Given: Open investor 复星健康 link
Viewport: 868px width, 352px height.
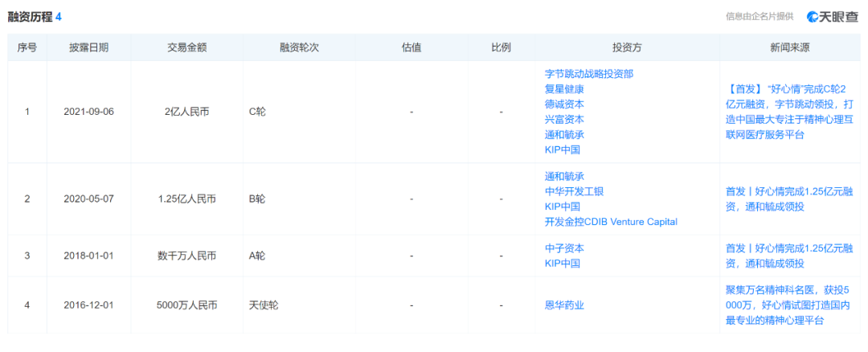Looking at the screenshot, I should (565, 88).
